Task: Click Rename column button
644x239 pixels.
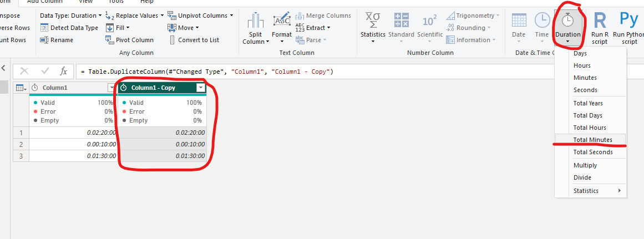Action: tap(57, 40)
